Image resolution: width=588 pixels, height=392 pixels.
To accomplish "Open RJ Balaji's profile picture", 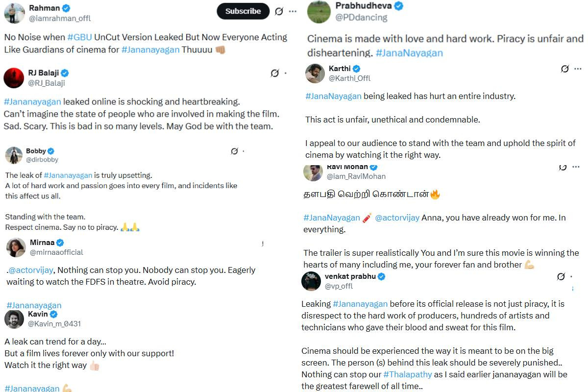I will point(14,78).
